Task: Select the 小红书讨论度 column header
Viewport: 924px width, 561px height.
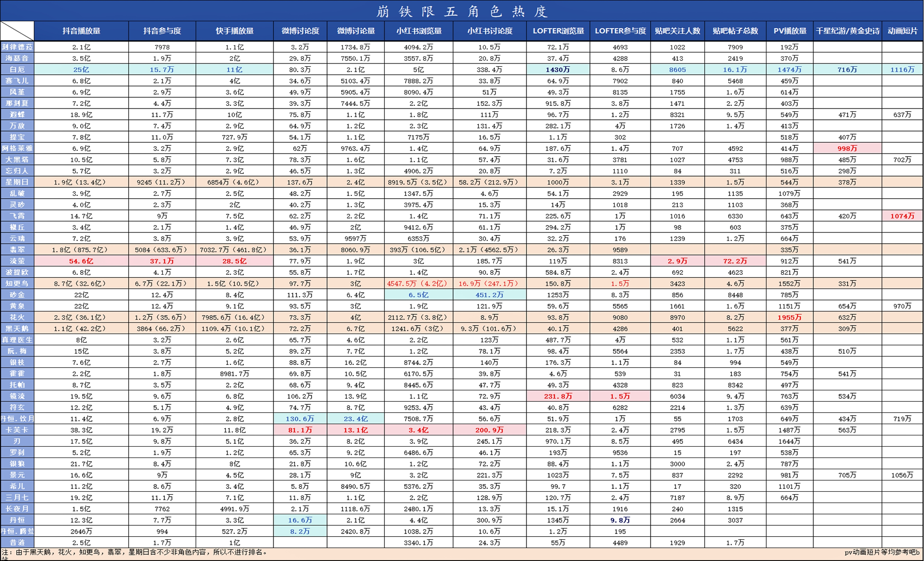Action: (490, 31)
